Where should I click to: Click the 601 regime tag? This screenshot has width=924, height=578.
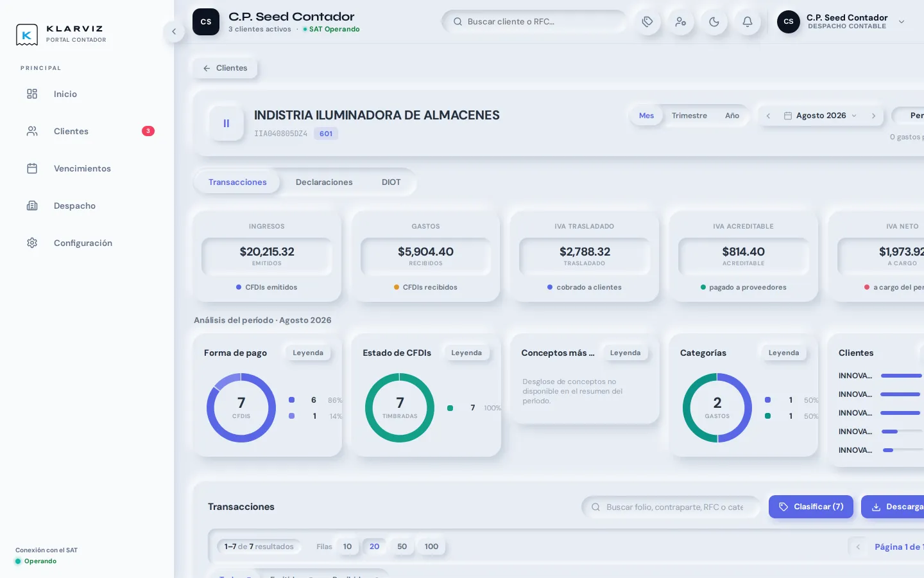tap(326, 134)
